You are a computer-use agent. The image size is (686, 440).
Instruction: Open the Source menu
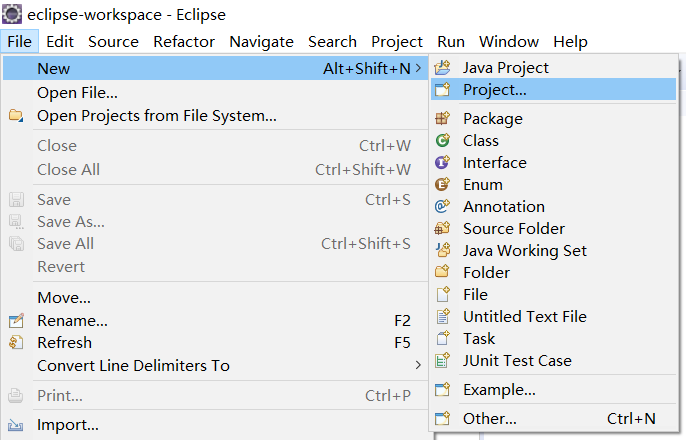pos(113,42)
